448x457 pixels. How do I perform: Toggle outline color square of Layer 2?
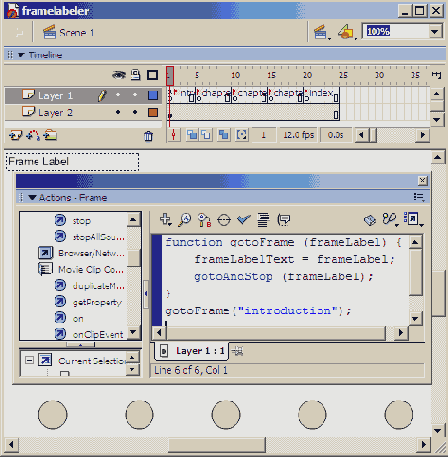153,113
